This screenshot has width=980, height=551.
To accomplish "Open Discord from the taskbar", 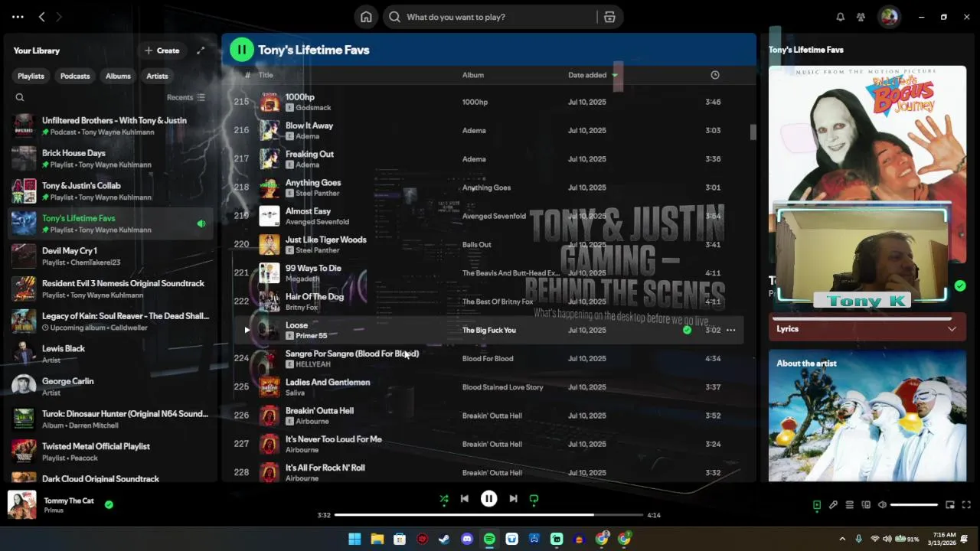I will [x=467, y=539].
